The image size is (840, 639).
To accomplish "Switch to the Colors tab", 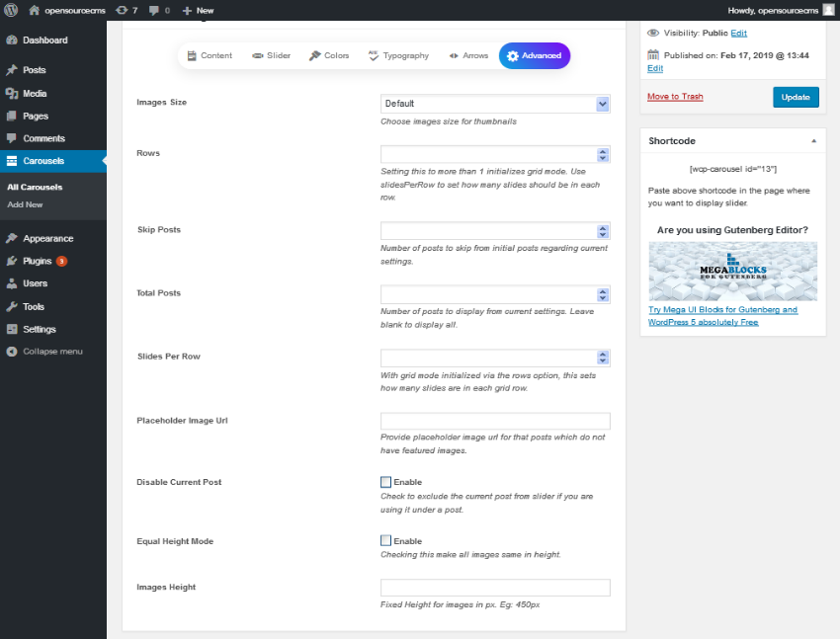I will click(329, 55).
